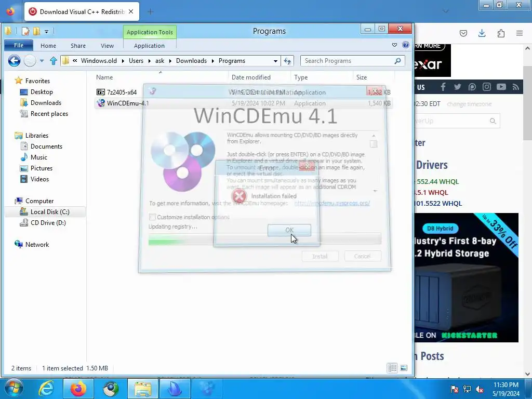This screenshot has height=399, width=532.
Task: Switch to the Home ribbon tab
Action: [48, 46]
